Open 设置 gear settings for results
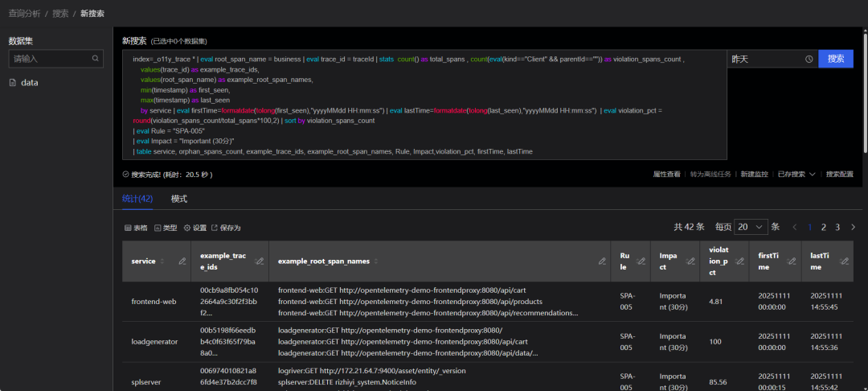 coord(194,228)
